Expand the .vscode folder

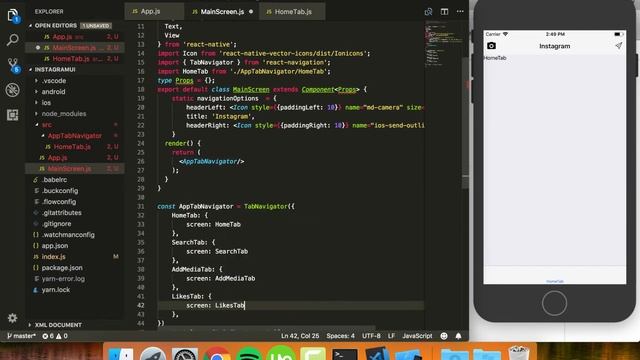coord(53,80)
